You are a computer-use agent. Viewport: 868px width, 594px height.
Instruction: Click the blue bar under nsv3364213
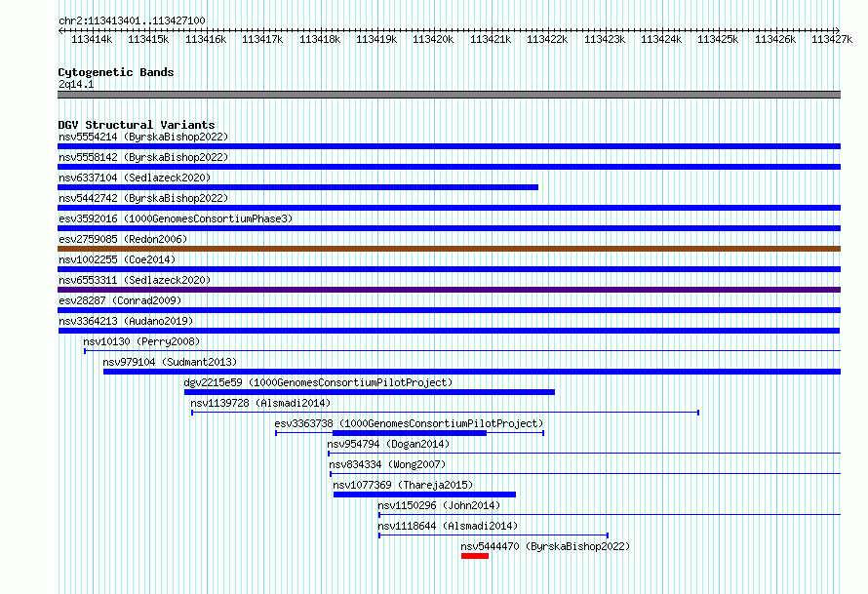point(449,331)
